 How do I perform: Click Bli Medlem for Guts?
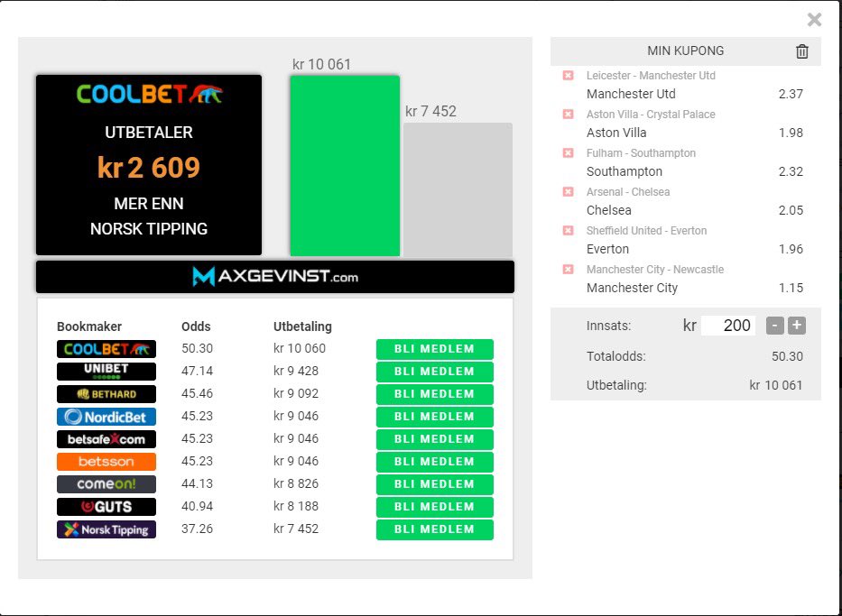point(434,507)
